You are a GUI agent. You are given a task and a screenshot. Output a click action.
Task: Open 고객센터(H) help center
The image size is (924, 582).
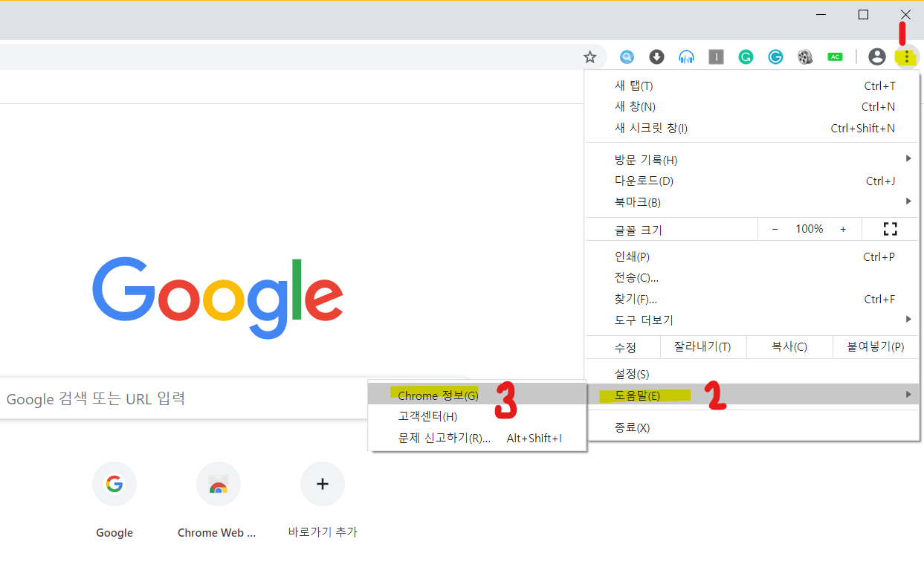(477, 416)
